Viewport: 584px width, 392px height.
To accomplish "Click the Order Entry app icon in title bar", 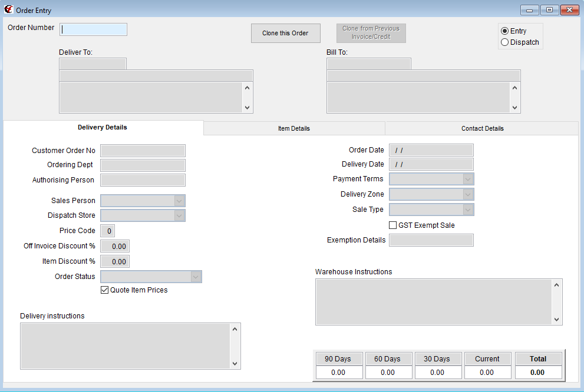I will 9,10.
